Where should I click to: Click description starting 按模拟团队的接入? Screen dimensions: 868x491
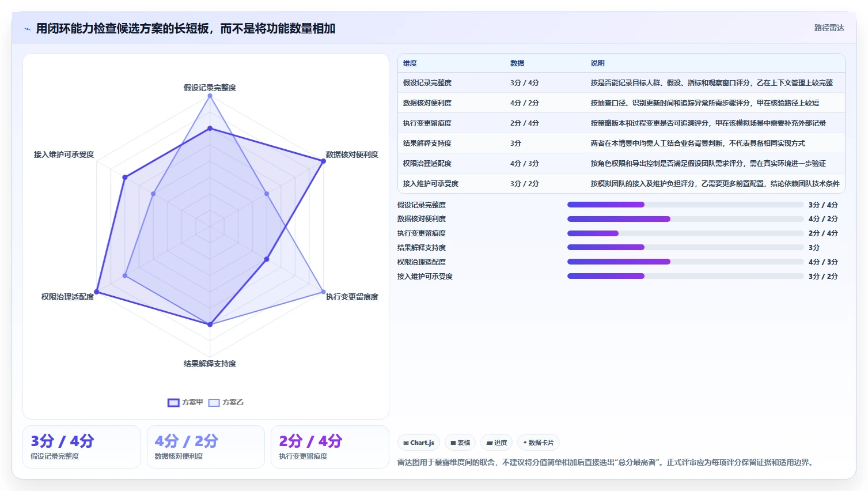point(715,184)
